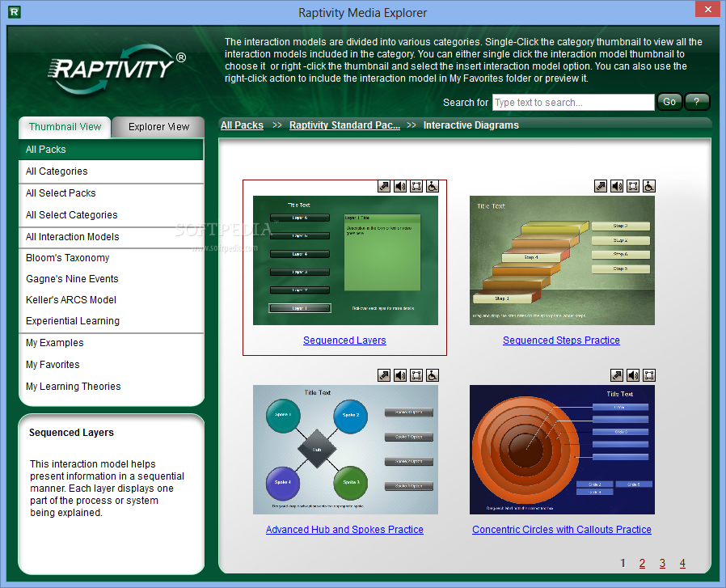Open My Learning Theories folder
This screenshot has width=726, height=588.
(x=111, y=387)
